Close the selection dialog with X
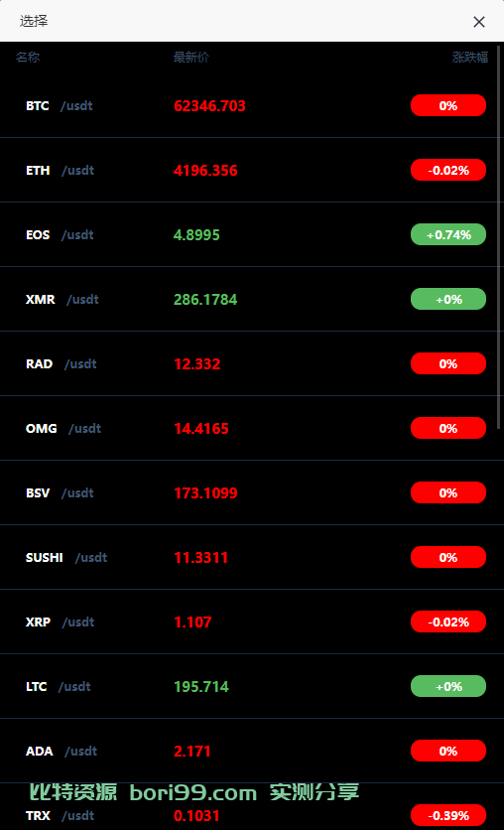The height and width of the screenshot is (830, 504). [478, 22]
